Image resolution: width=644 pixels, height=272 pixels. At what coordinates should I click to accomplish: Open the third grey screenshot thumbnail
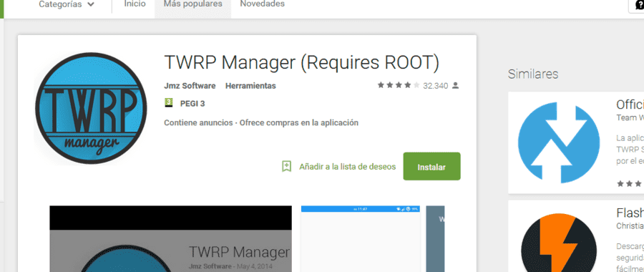click(435, 239)
